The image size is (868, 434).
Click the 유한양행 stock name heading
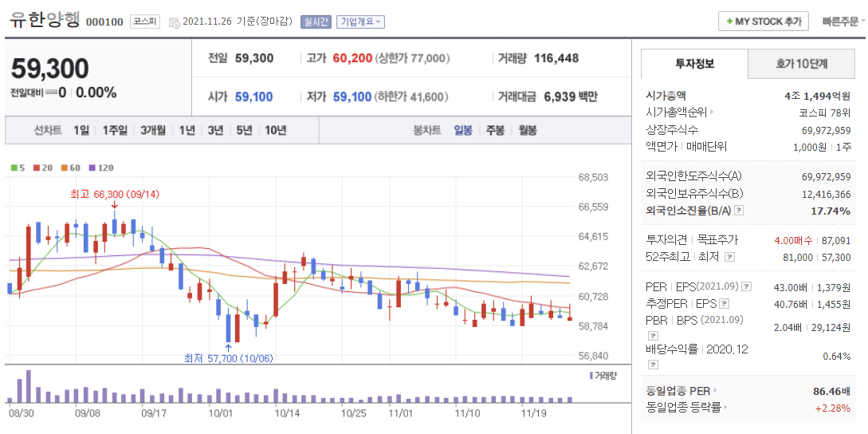point(45,19)
